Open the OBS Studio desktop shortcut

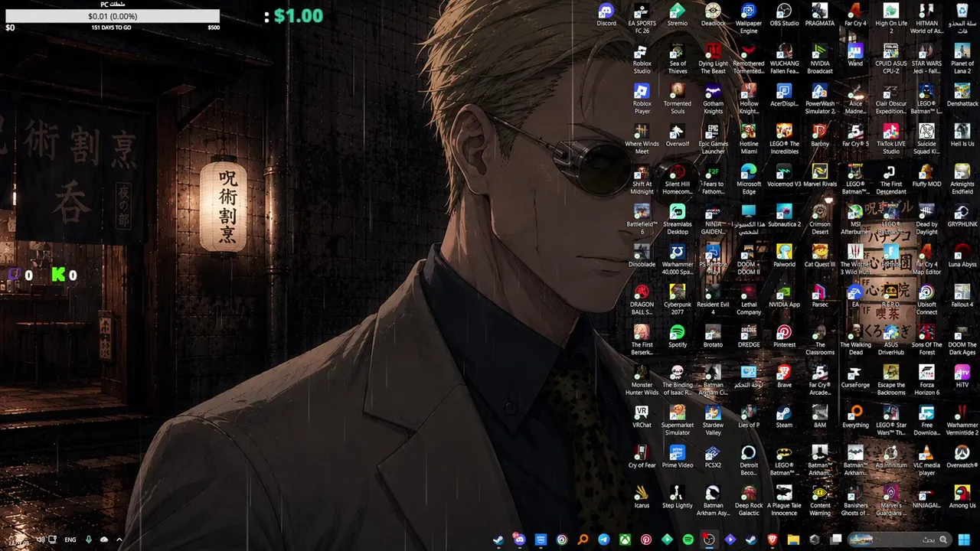coord(784,15)
